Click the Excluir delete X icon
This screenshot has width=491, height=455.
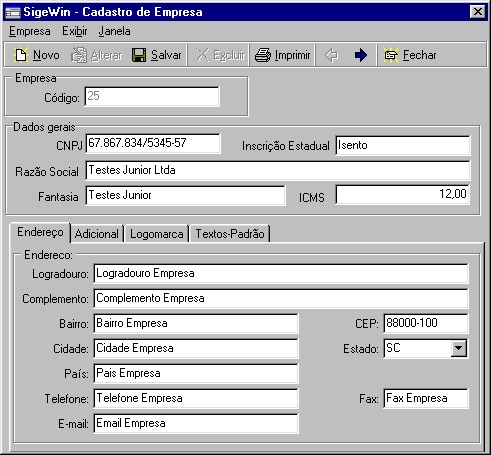pyautogui.click(x=202, y=55)
